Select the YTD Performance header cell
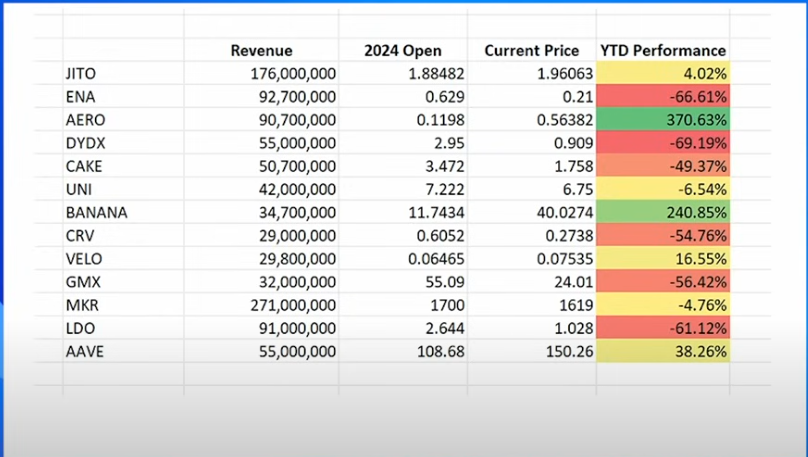 tap(663, 50)
